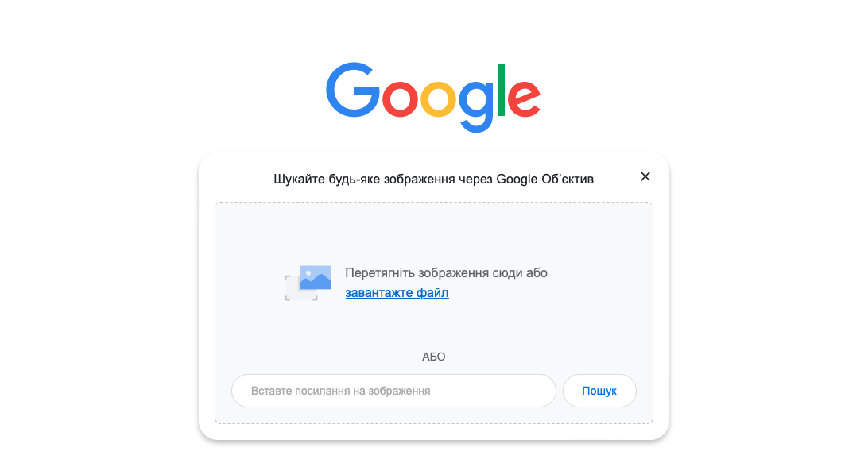Click the divider line right of "АБО"
This screenshot has height=471, width=868.
[x=549, y=357]
